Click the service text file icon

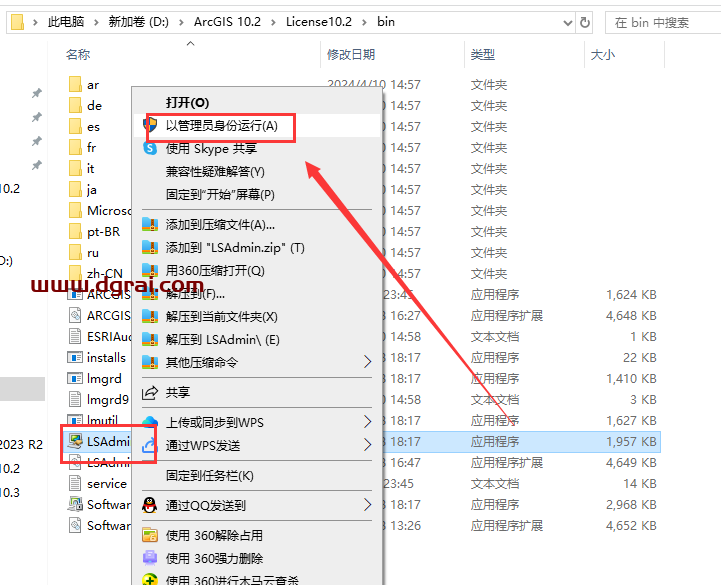point(75,483)
